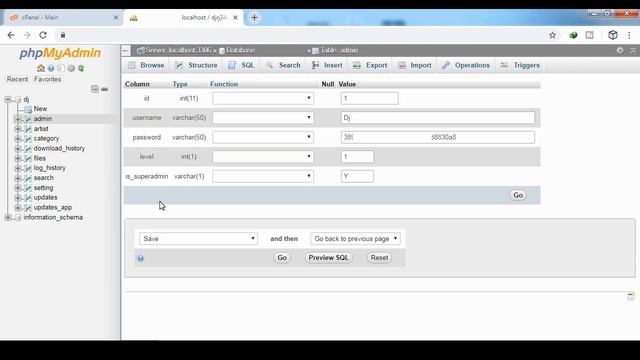The width and height of the screenshot is (640, 360).
Task: Switch to the Export tab
Action: point(370,65)
